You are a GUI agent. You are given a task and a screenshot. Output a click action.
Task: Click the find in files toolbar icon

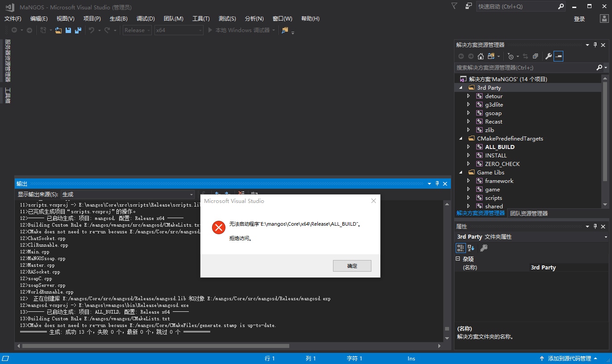285,30
